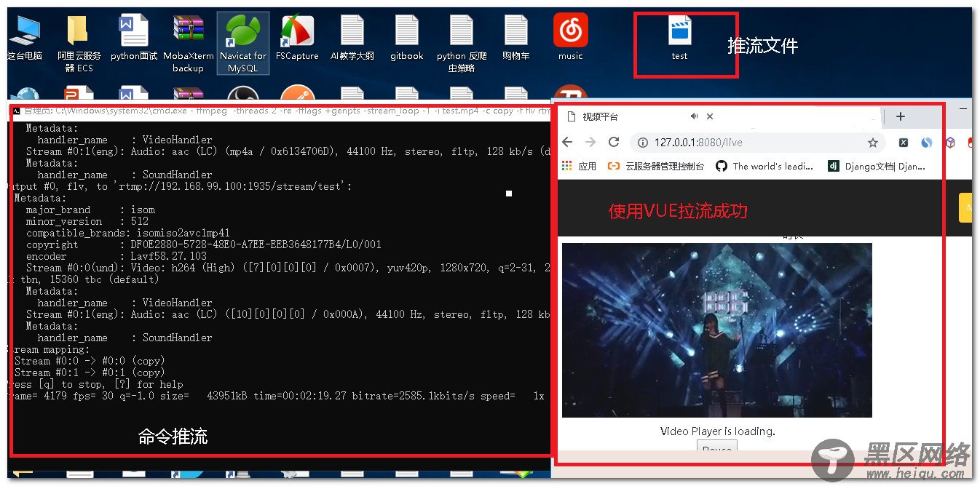Image resolution: width=980 pixels, height=486 pixels.
Task: Click the 'encoder : Lavf58.27.103' line
Action: pos(116,256)
